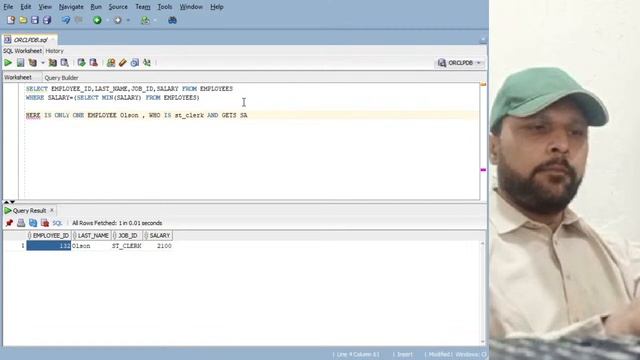
Task: Click the SQL Worksheet connection icon in main toolbar
Action: point(145,20)
